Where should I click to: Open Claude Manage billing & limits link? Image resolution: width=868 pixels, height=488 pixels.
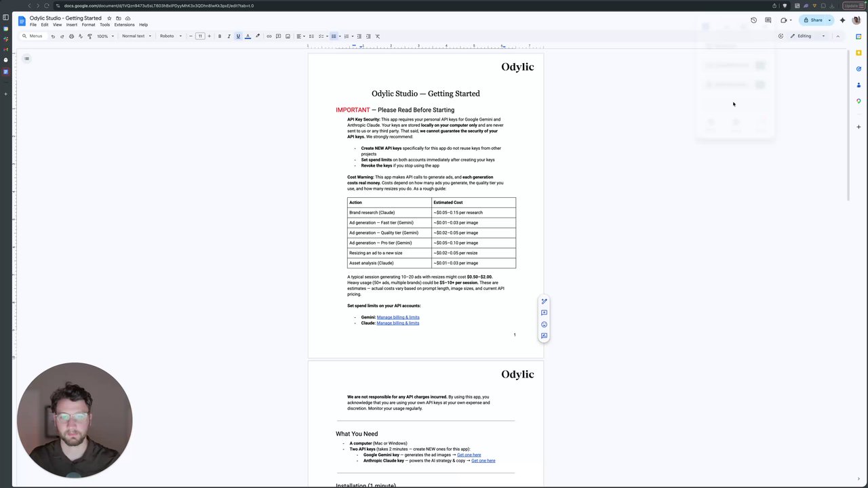point(398,323)
